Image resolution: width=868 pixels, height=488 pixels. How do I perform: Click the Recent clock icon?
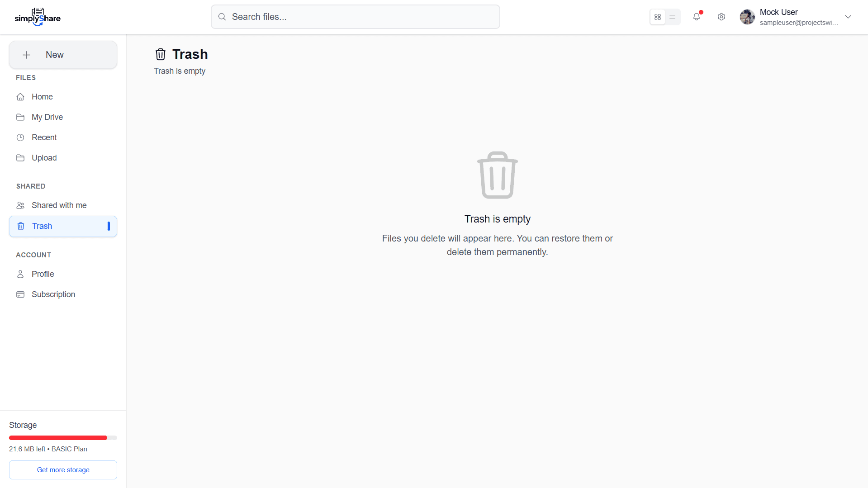point(20,137)
